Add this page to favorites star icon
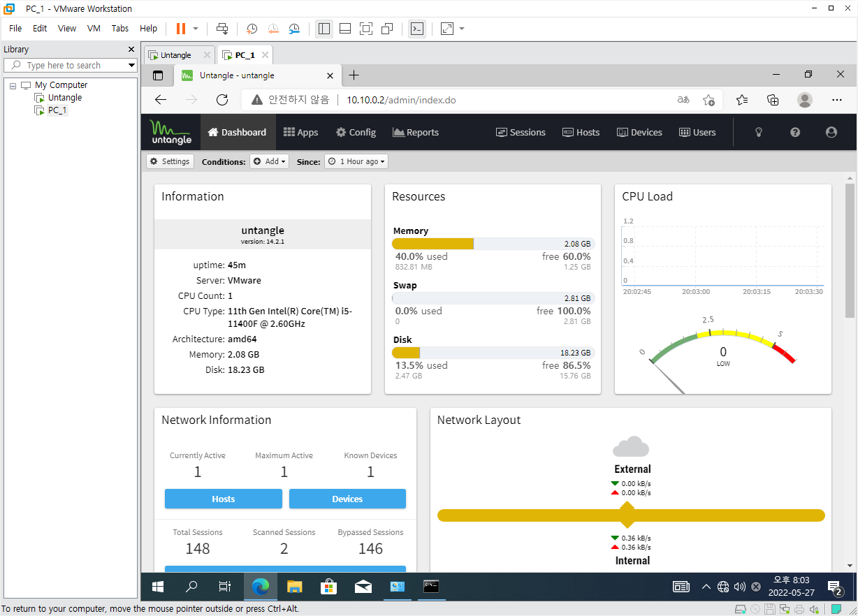Viewport: 858px width, 616px height. coord(708,100)
